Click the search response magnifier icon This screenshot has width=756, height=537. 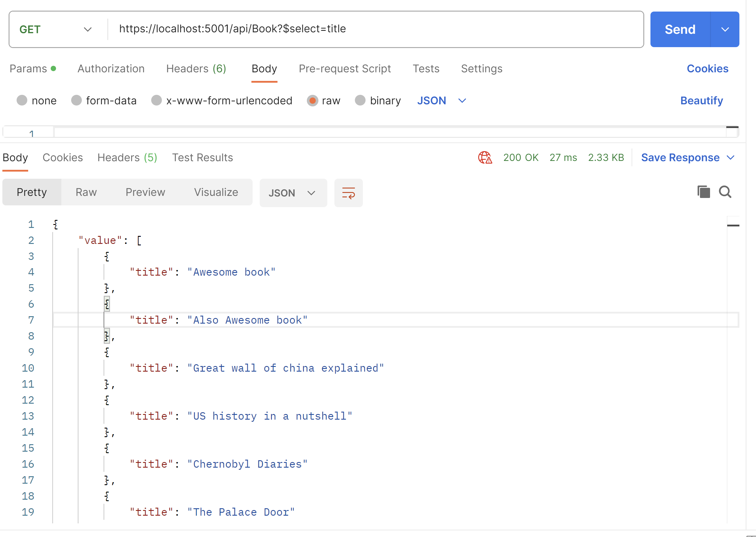(x=725, y=192)
